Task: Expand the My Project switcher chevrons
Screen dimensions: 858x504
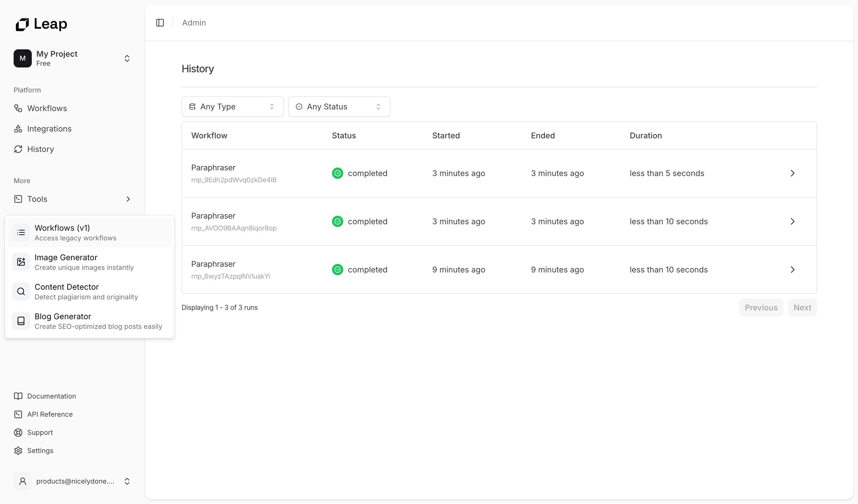Action: [127, 58]
